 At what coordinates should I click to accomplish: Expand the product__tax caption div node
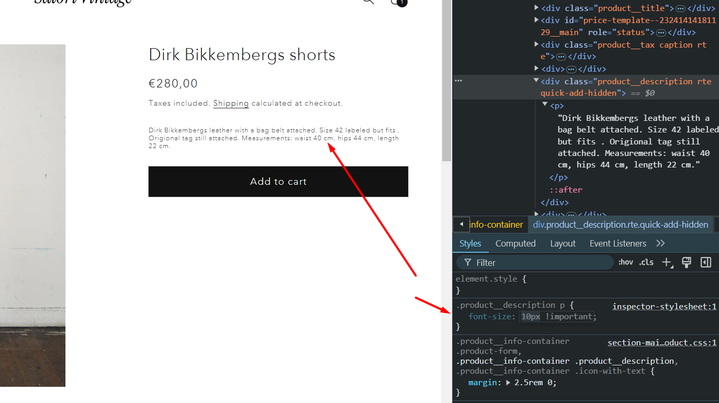coord(536,44)
